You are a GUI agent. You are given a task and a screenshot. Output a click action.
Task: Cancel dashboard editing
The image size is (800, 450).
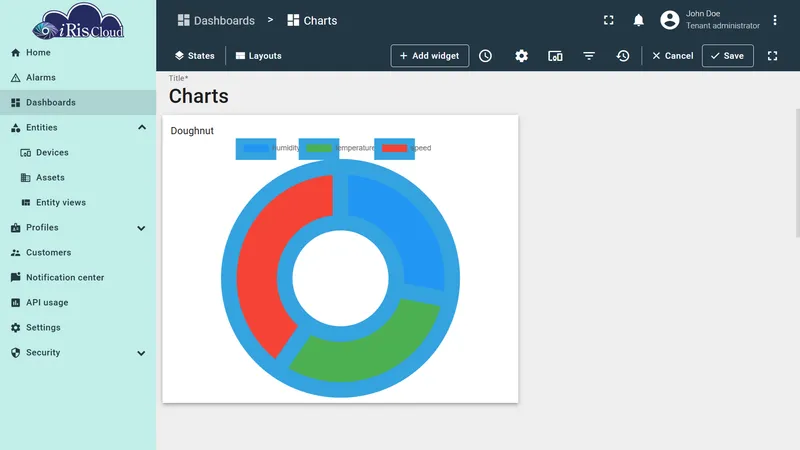click(672, 56)
